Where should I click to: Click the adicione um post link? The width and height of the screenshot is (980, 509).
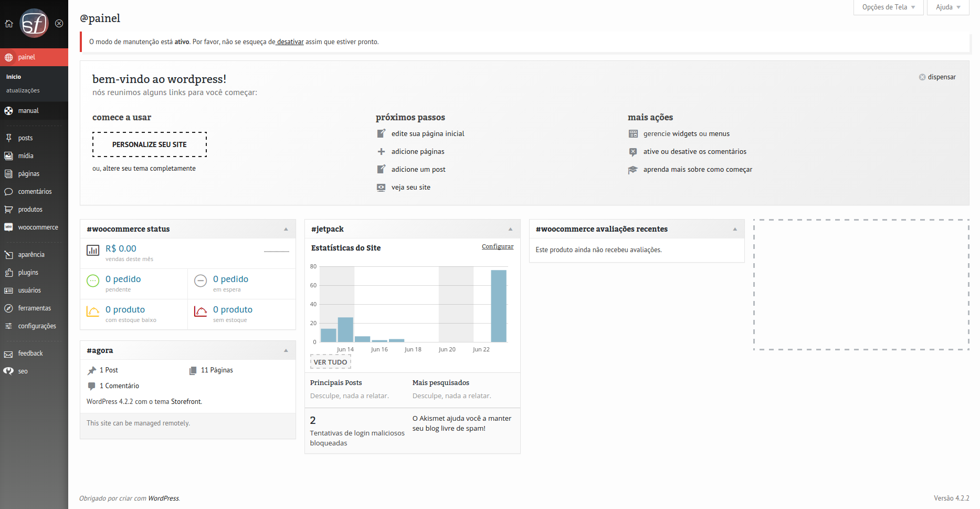pos(418,169)
